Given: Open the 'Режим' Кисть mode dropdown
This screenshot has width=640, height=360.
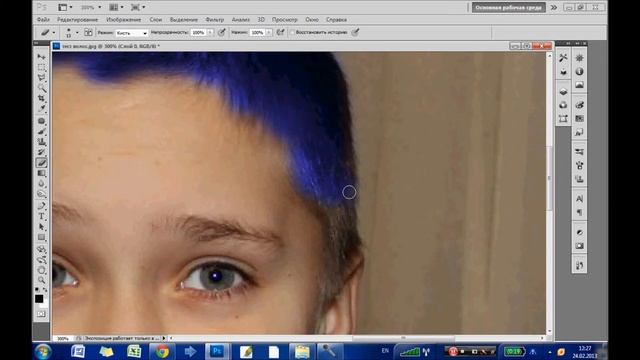Looking at the screenshot, I should (x=131, y=33).
